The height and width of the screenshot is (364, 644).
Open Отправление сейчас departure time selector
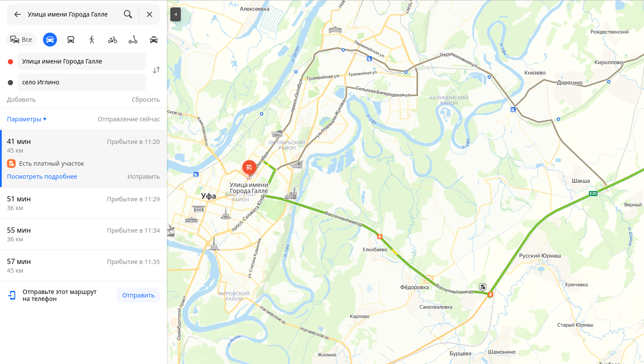pyautogui.click(x=129, y=119)
